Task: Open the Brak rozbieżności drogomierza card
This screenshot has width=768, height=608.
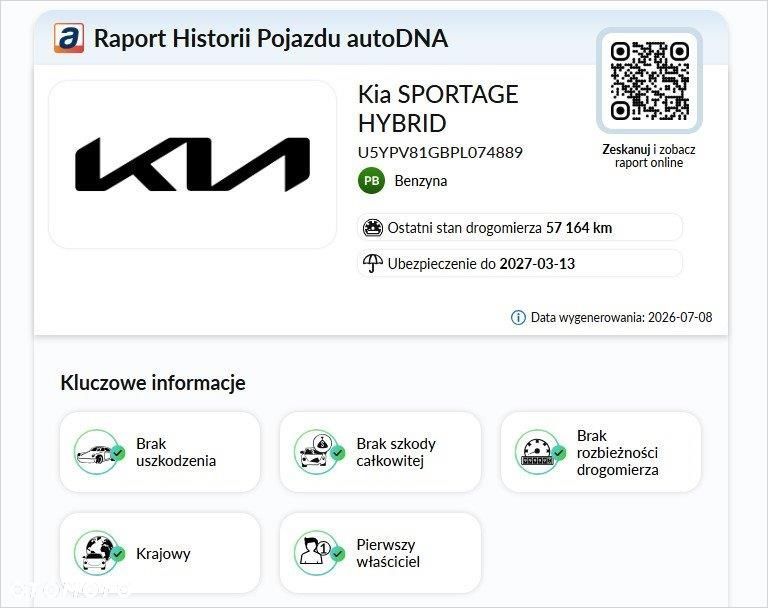Action: point(601,452)
